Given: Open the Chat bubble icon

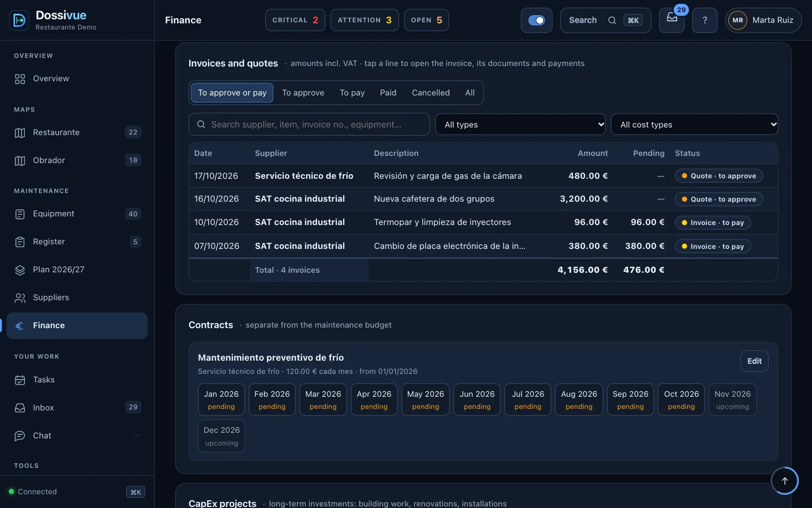Looking at the screenshot, I should [20, 436].
